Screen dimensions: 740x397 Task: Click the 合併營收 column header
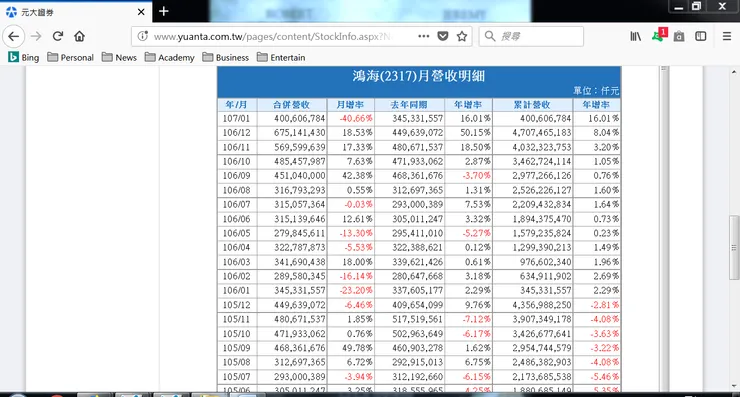[x=291, y=105]
